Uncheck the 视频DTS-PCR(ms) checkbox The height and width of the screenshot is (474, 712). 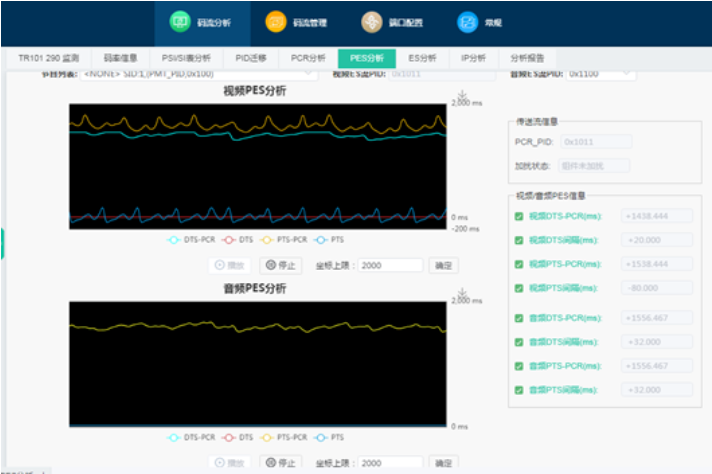(518, 215)
